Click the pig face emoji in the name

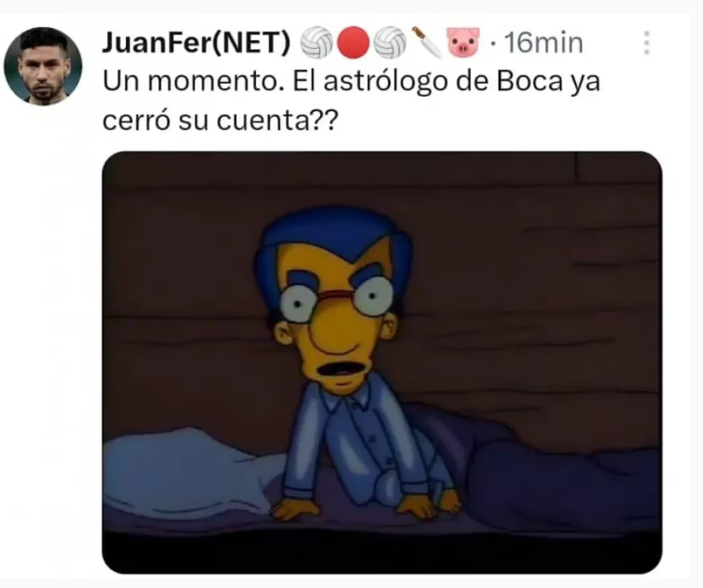pos(464,43)
